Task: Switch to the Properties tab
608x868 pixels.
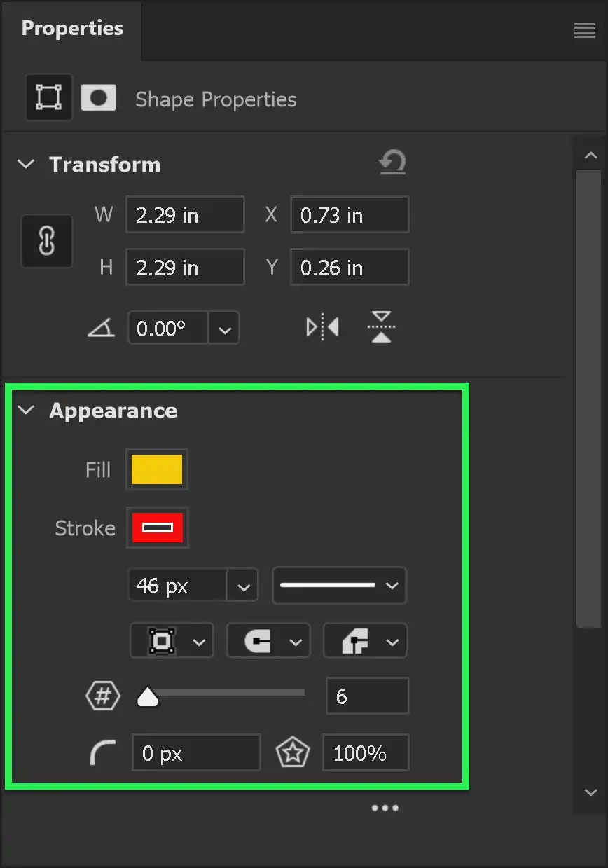Action: tap(71, 28)
